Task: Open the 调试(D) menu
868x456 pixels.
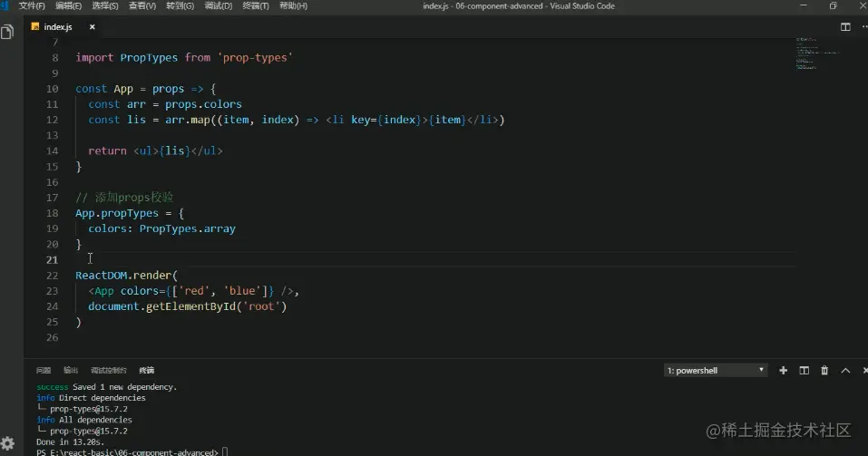Action: (218, 5)
